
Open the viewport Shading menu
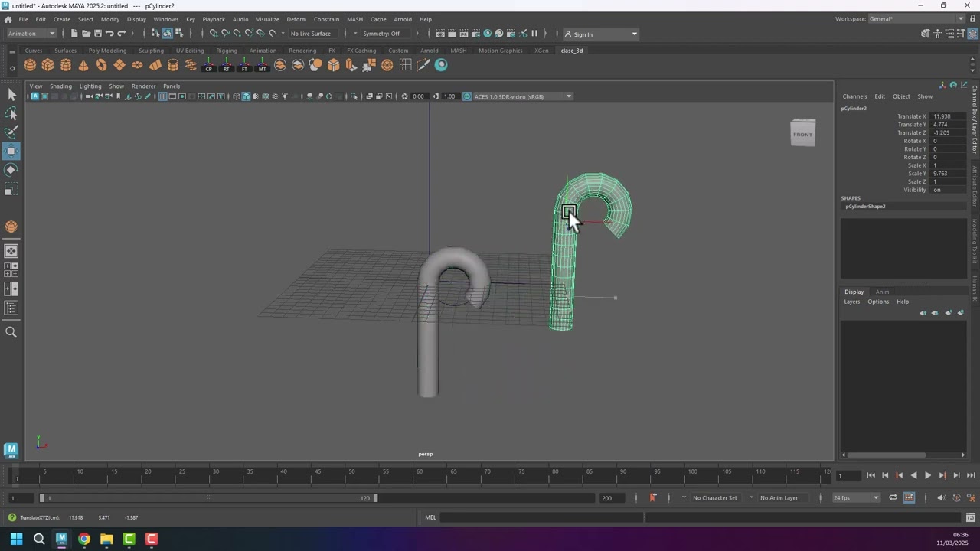[60, 86]
